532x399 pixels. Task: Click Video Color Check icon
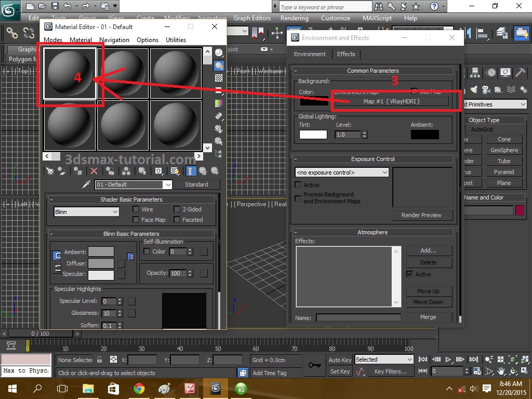219,103
